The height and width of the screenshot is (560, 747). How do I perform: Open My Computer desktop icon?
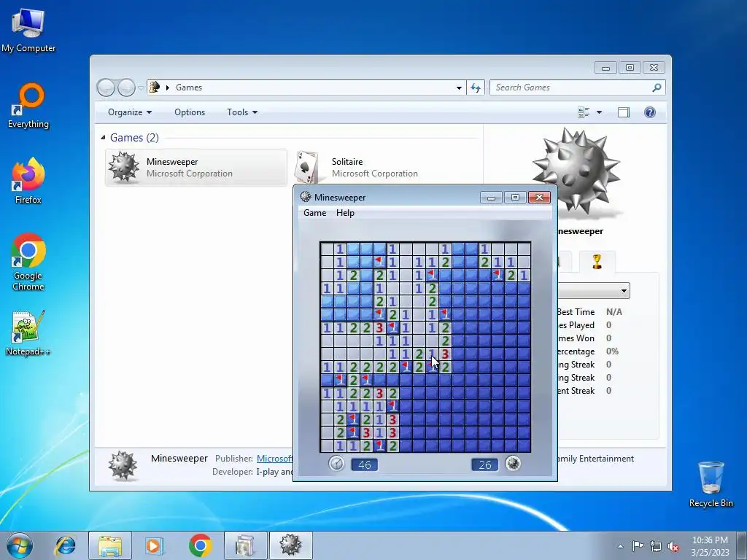28,29
